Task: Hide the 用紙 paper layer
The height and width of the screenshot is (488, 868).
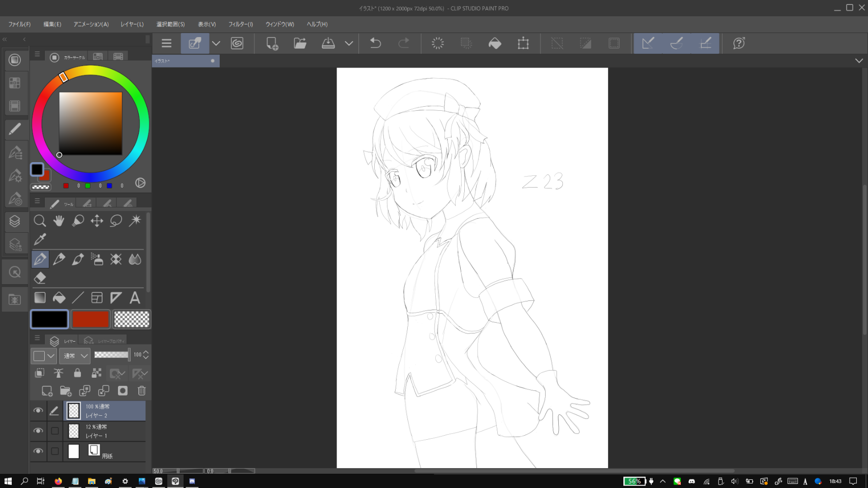Action: coord(38,451)
